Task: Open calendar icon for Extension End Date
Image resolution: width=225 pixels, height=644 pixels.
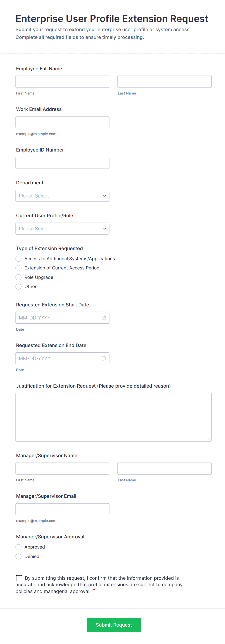Action: tap(104, 358)
